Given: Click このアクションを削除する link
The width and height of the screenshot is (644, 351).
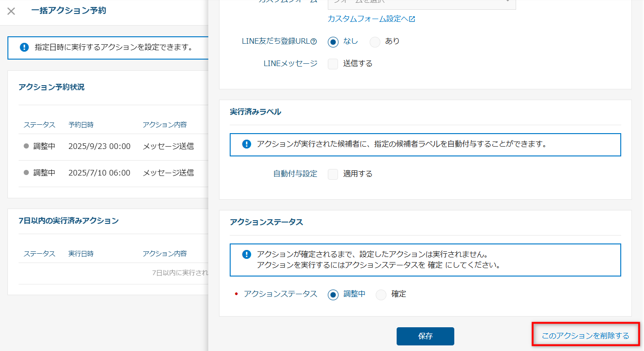Looking at the screenshot, I should click(585, 336).
